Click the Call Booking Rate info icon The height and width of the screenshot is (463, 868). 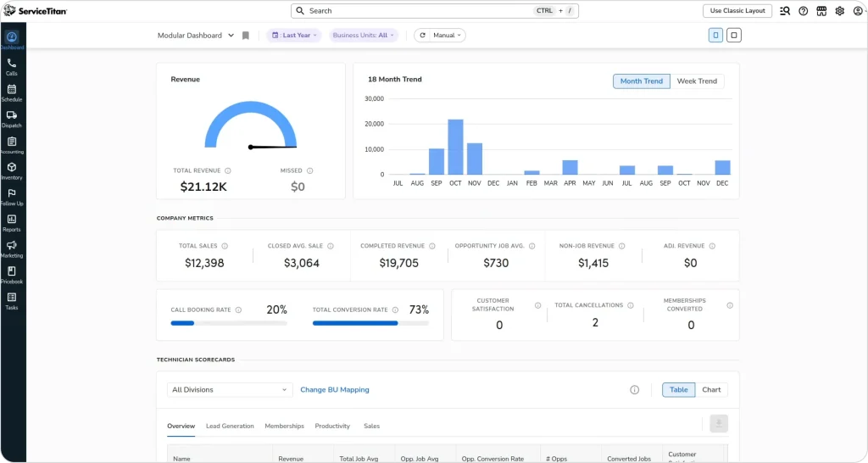pyautogui.click(x=238, y=310)
